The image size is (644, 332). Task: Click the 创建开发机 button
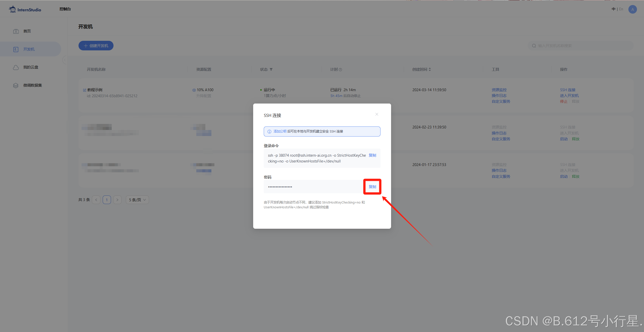click(x=96, y=46)
